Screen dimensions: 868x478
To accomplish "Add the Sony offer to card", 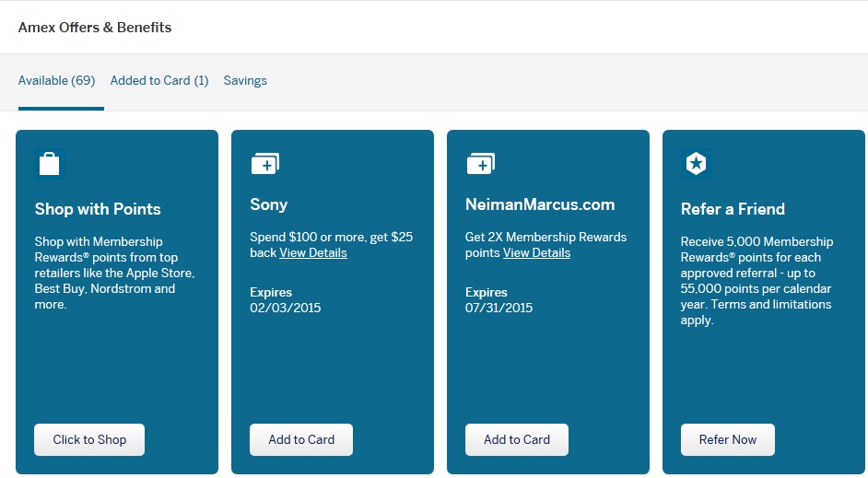I will coord(301,439).
